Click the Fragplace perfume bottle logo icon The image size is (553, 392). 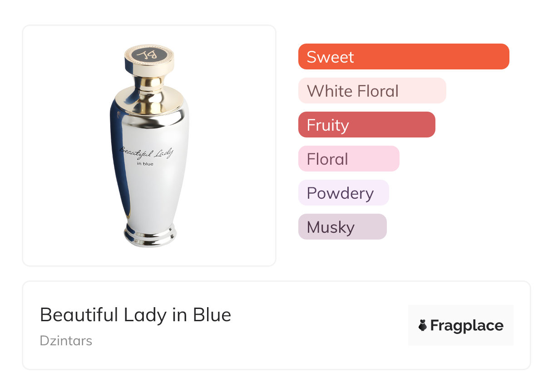(423, 325)
